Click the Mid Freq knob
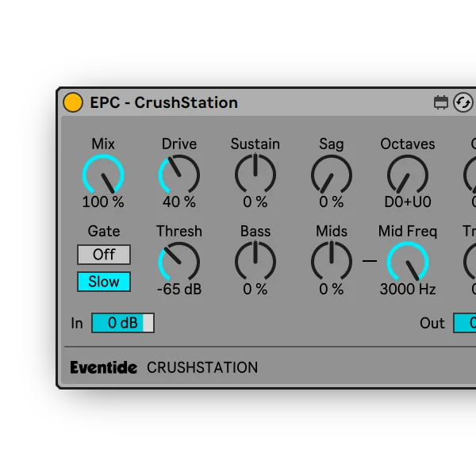This screenshot has height=476, width=476. pyautogui.click(x=408, y=262)
